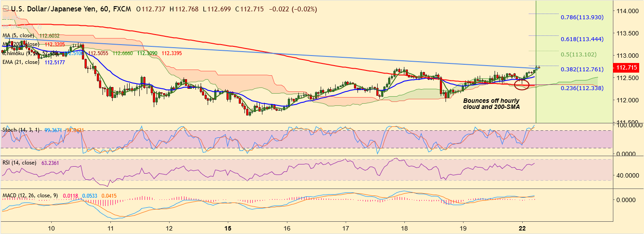Click the RSI 40.0000 scale label
This screenshot has height=234, width=644.
point(628,175)
